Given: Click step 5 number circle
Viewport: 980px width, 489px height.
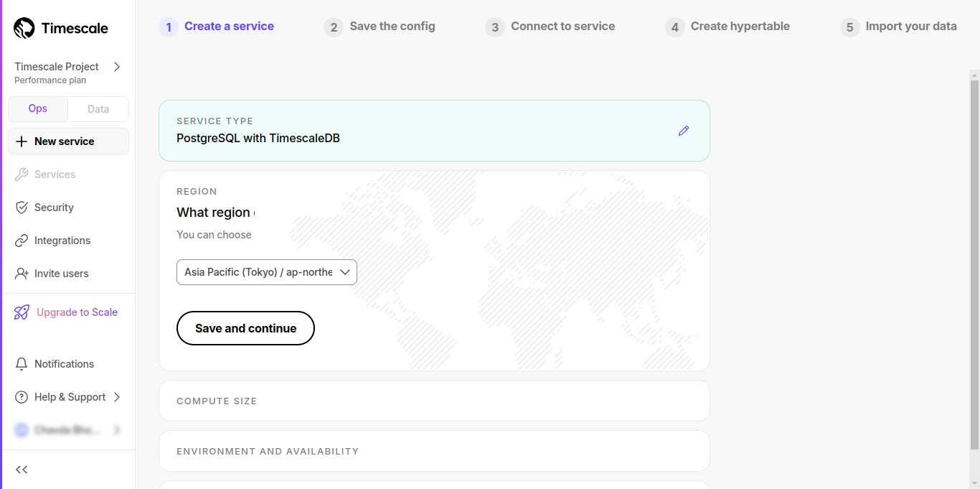Looking at the screenshot, I should [850, 27].
